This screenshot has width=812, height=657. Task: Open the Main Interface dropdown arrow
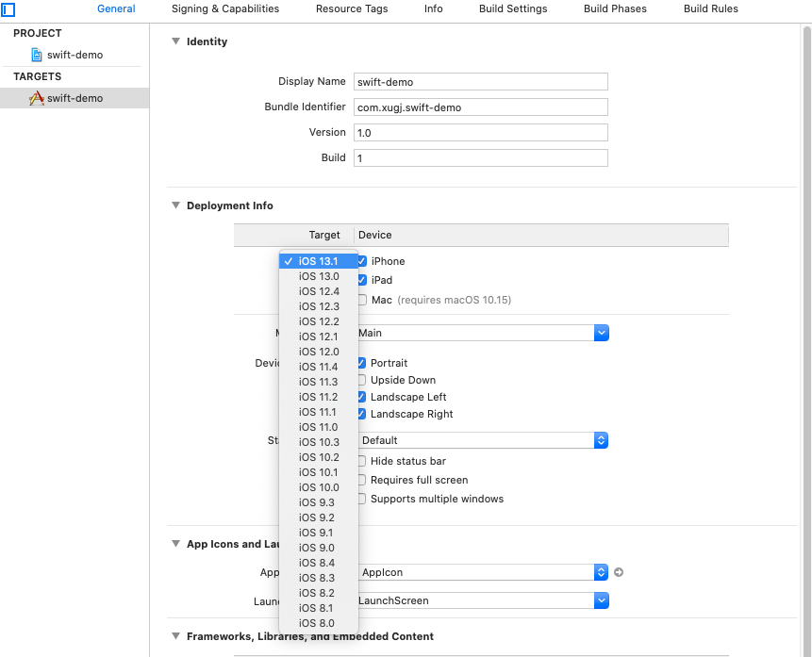click(x=602, y=333)
